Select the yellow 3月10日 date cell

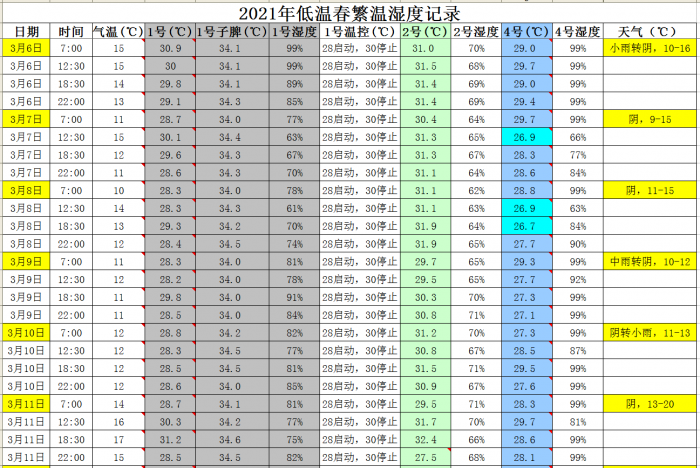(x=26, y=332)
